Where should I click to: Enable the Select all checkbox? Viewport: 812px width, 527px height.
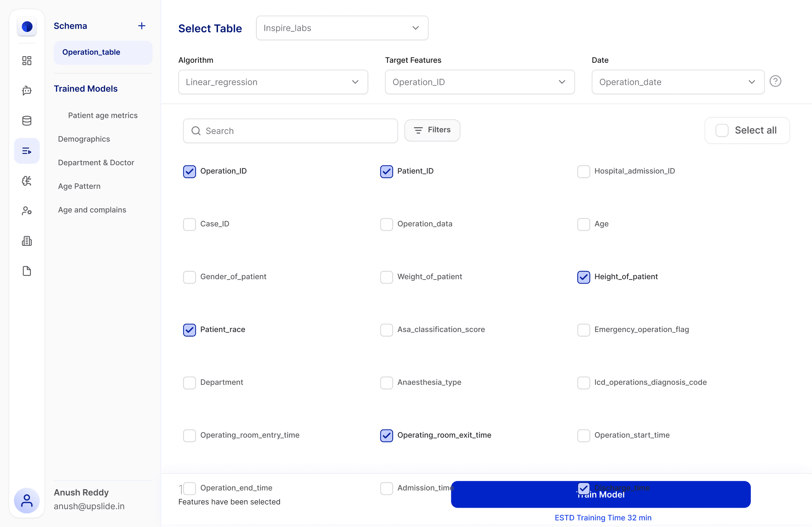tap(722, 130)
